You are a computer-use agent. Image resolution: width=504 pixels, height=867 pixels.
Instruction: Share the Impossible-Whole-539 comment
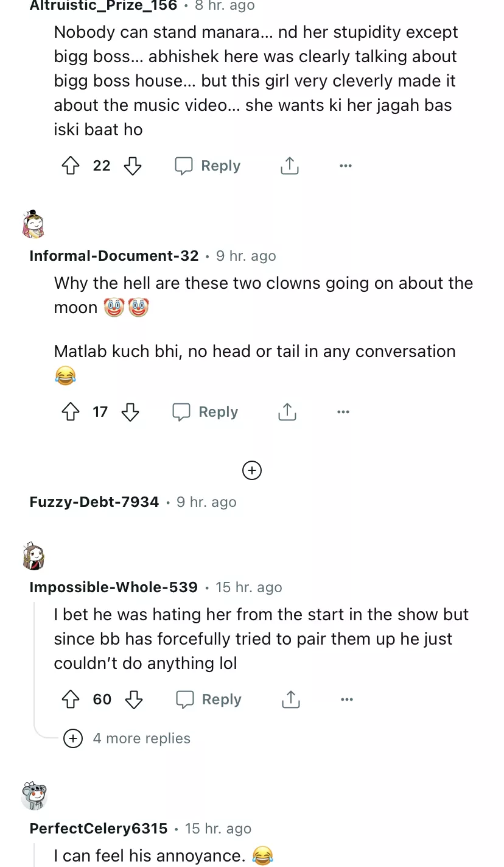tap(290, 699)
